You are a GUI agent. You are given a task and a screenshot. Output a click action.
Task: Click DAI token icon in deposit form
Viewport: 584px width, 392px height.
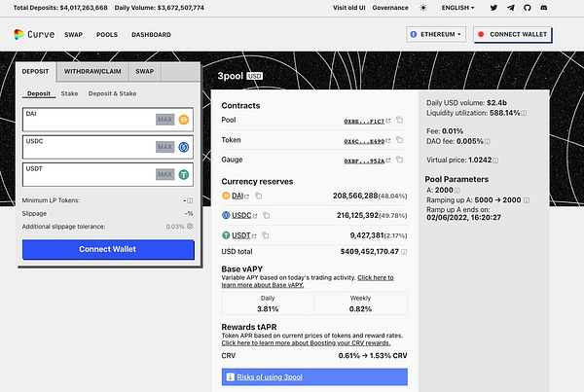tap(184, 120)
